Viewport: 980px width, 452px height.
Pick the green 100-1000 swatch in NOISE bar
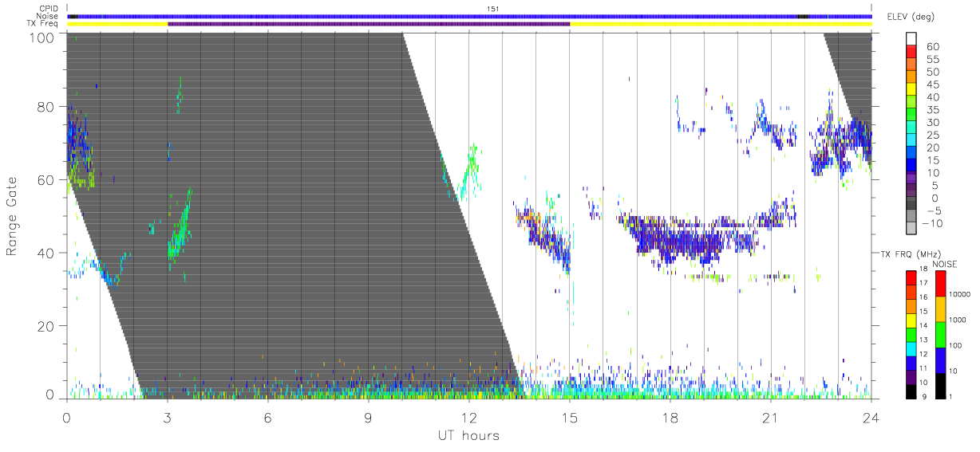(x=941, y=334)
